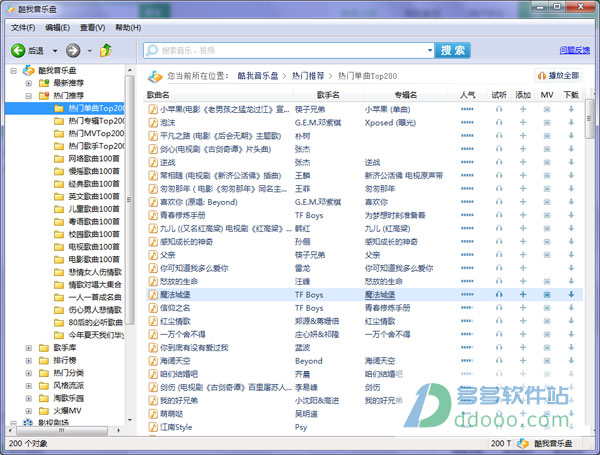600x455 pixels.
Task: Click the download arrow for 小苹果
Action: (x=571, y=109)
